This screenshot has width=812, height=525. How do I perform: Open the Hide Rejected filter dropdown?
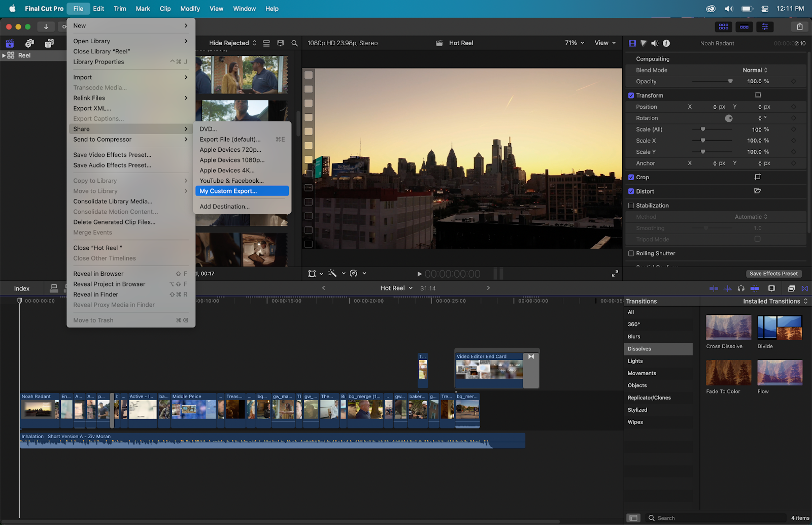coord(233,43)
